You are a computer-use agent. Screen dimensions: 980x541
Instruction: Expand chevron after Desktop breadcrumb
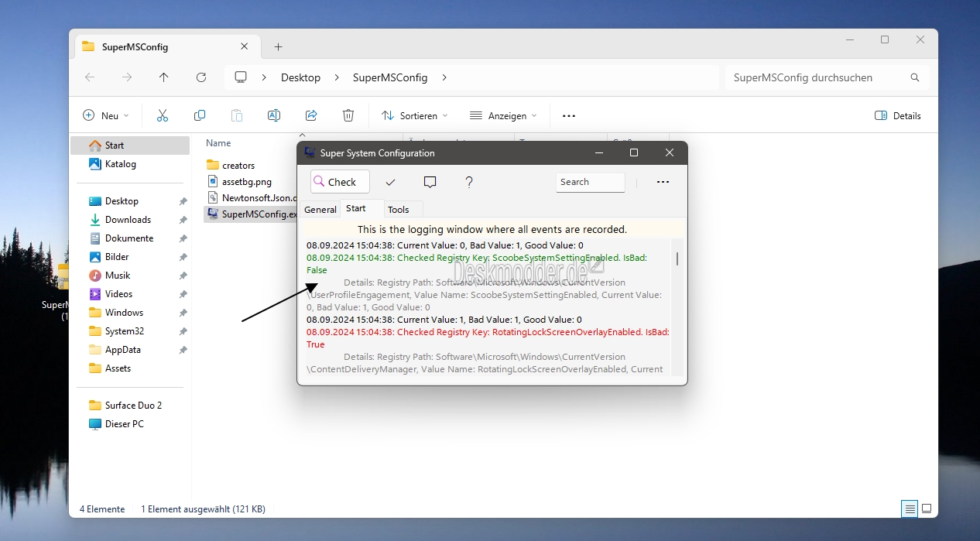pyautogui.click(x=337, y=77)
